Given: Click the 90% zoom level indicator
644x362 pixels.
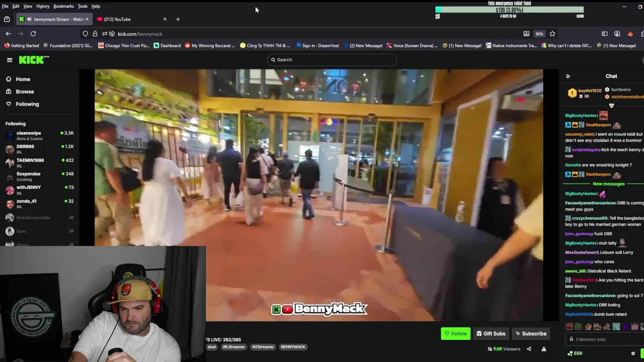Looking at the screenshot, I should coord(539,34).
